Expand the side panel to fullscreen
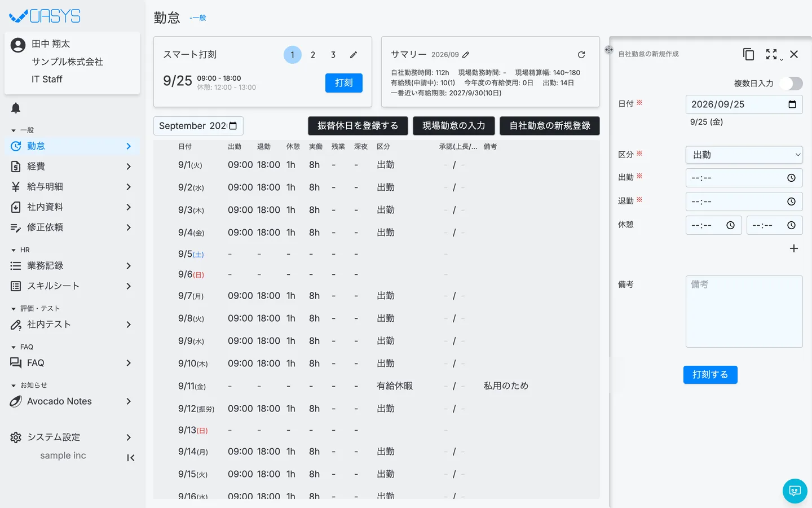812x508 pixels. click(x=771, y=54)
